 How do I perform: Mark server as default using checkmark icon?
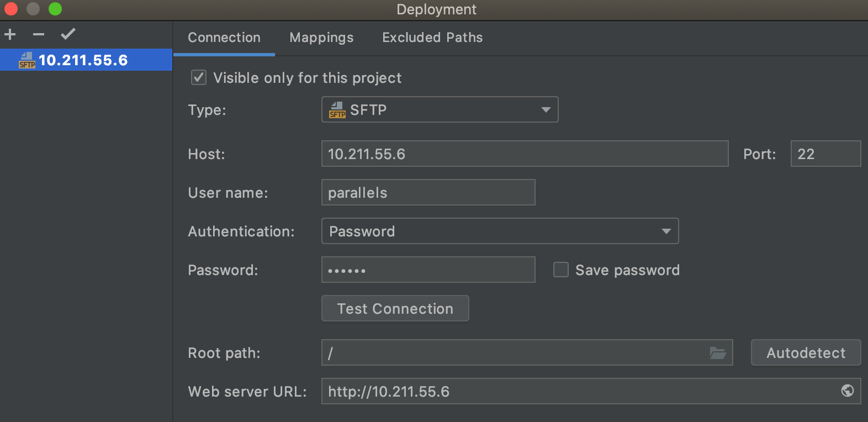click(x=68, y=34)
